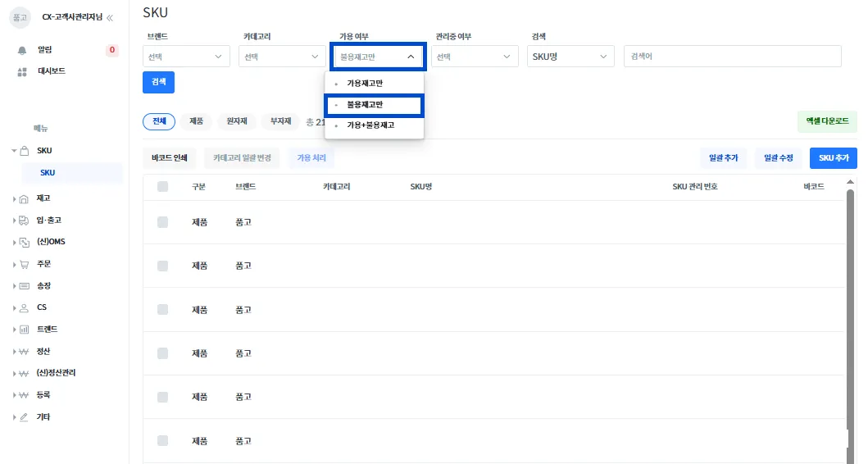868x464 pixels.
Task: Switch to the 원자재 tab
Action: pyautogui.click(x=237, y=121)
